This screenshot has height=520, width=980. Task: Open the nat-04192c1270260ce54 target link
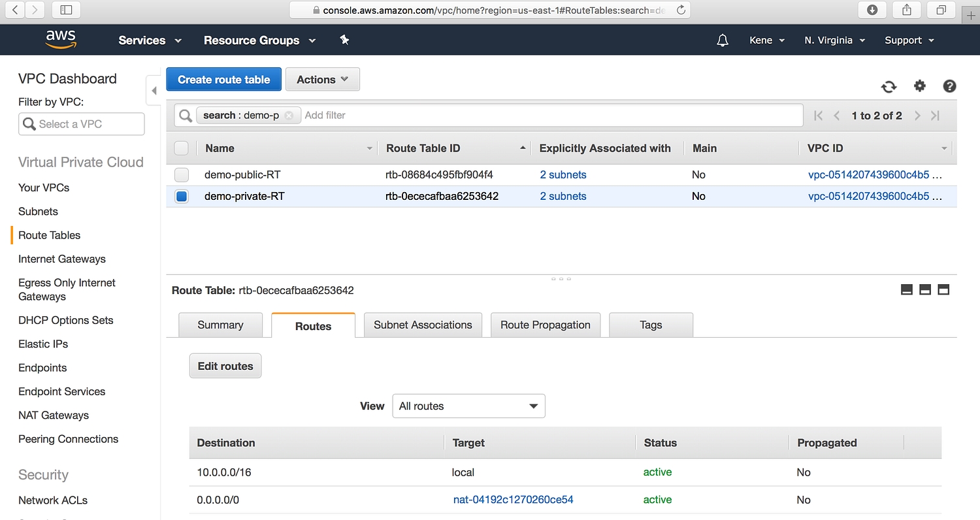pyautogui.click(x=513, y=500)
